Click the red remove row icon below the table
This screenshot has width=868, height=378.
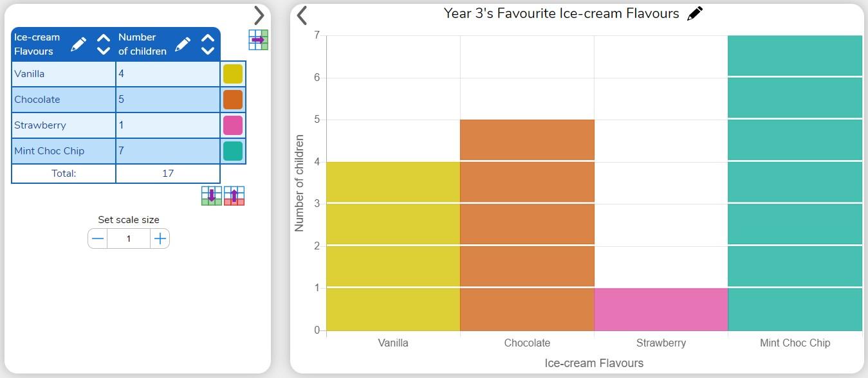(x=234, y=196)
